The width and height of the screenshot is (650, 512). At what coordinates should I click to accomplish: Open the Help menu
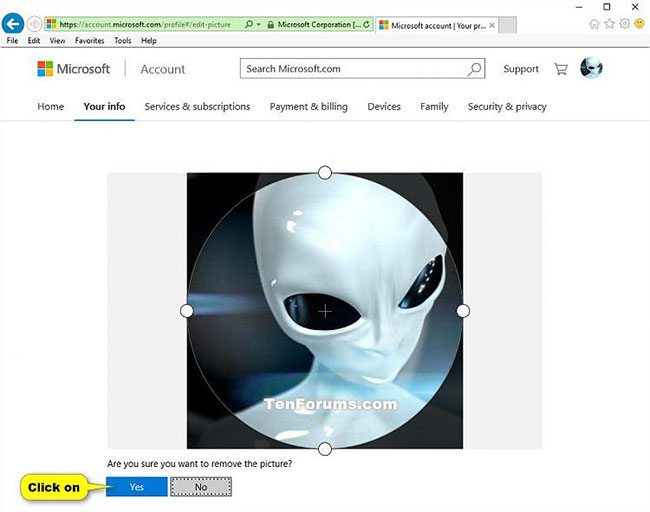coord(149,41)
